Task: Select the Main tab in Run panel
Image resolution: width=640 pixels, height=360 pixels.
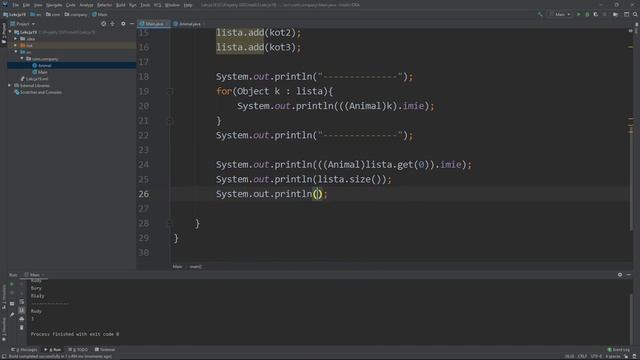Action: 34,275
